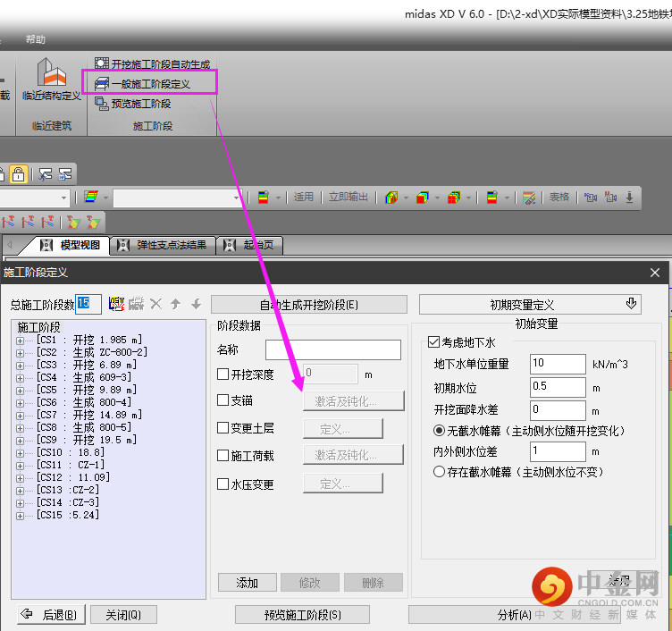The width and height of the screenshot is (672, 631).
Task: Click the 临近结构定义 building icon
Action: click(51, 73)
